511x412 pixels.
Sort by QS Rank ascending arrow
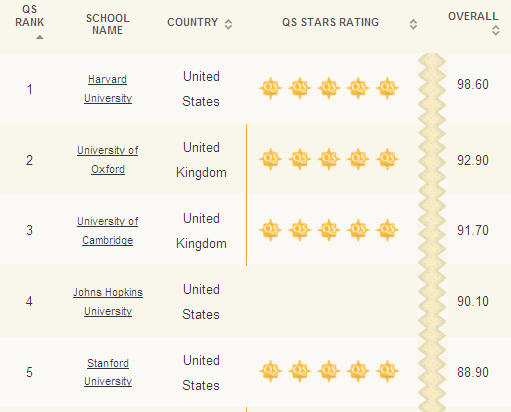tap(40, 37)
